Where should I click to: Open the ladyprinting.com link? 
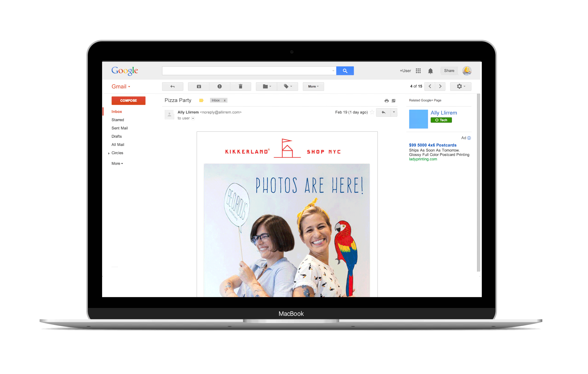(x=423, y=159)
